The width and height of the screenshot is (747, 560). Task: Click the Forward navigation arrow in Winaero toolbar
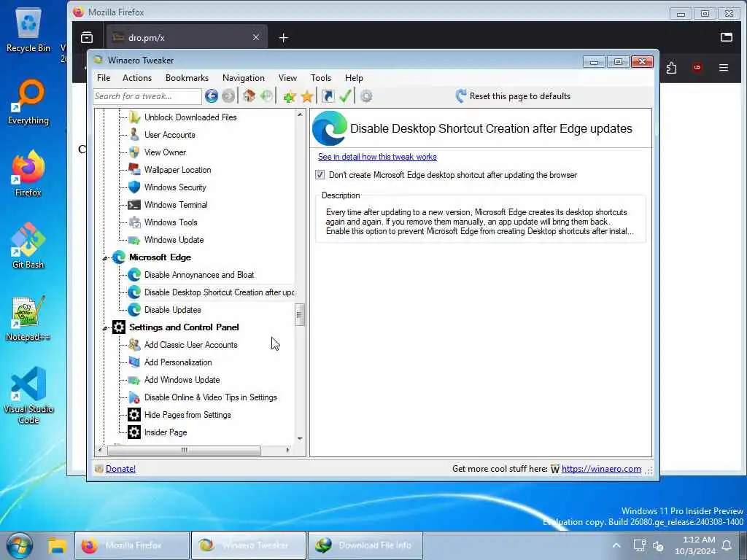pyautogui.click(x=228, y=96)
